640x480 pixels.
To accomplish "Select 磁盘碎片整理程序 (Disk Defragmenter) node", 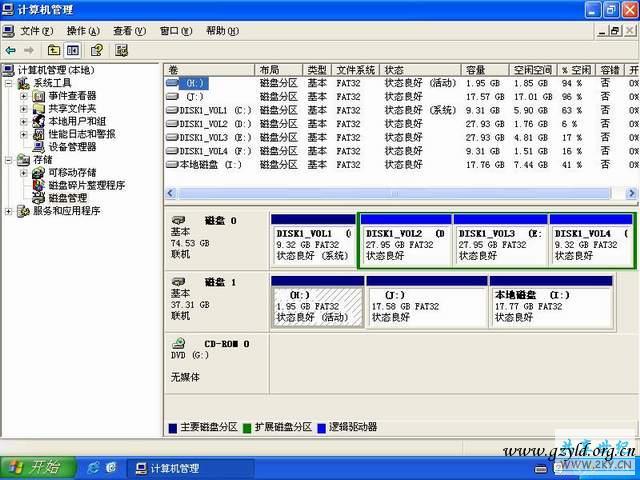I will [x=86, y=185].
